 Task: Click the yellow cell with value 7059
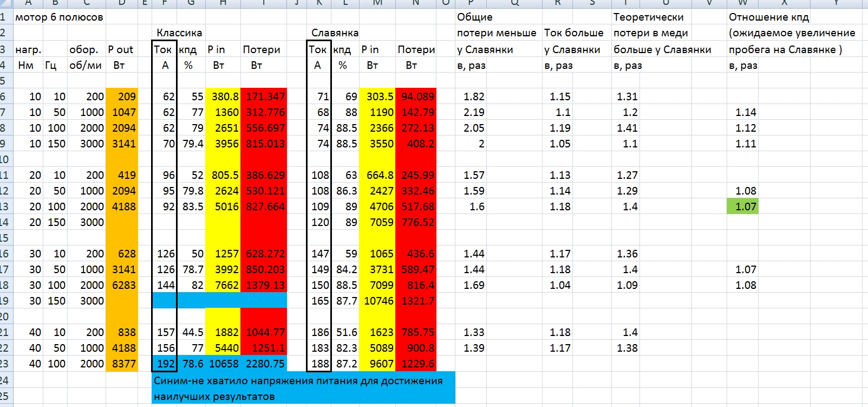click(x=378, y=222)
